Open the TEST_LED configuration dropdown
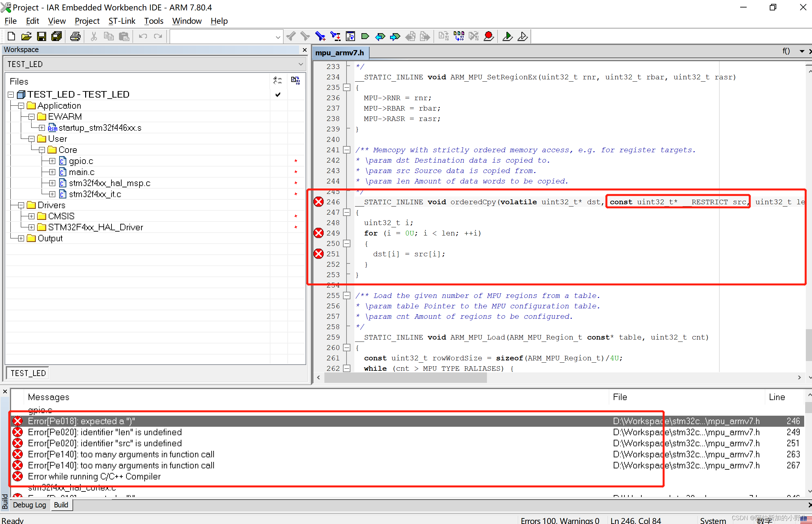The height and width of the screenshot is (524, 812). [301, 64]
